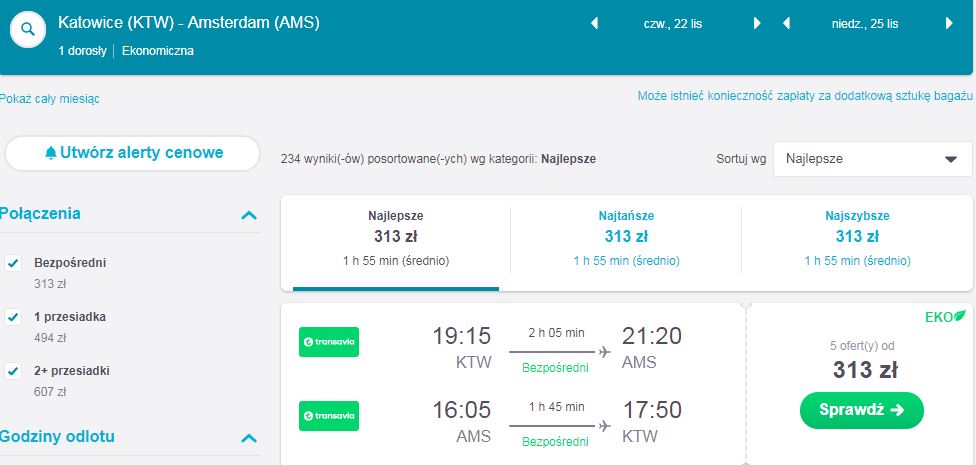Viewport: 976px width, 465px height.
Task: Go to previous departure date arrow
Action: coord(594,24)
